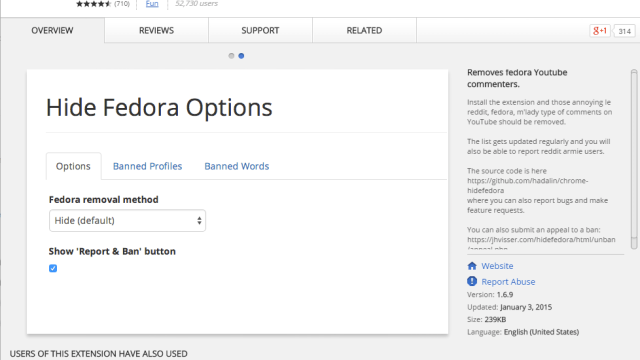Select second blue carousel dot
640x360 pixels.
241,56
